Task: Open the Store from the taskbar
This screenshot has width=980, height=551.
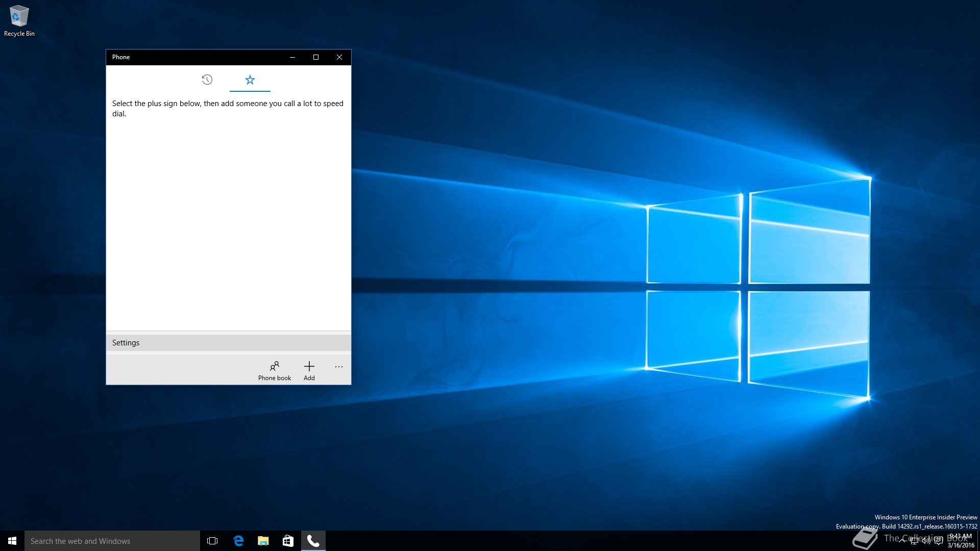Action: tap(288, 541)
